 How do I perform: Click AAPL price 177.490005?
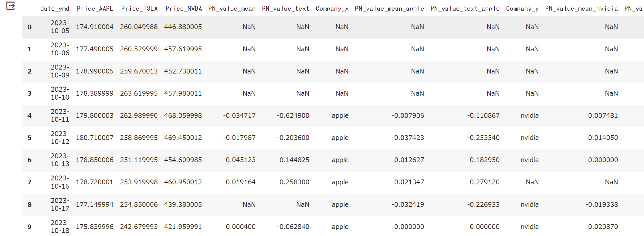(x=94, y=49)
